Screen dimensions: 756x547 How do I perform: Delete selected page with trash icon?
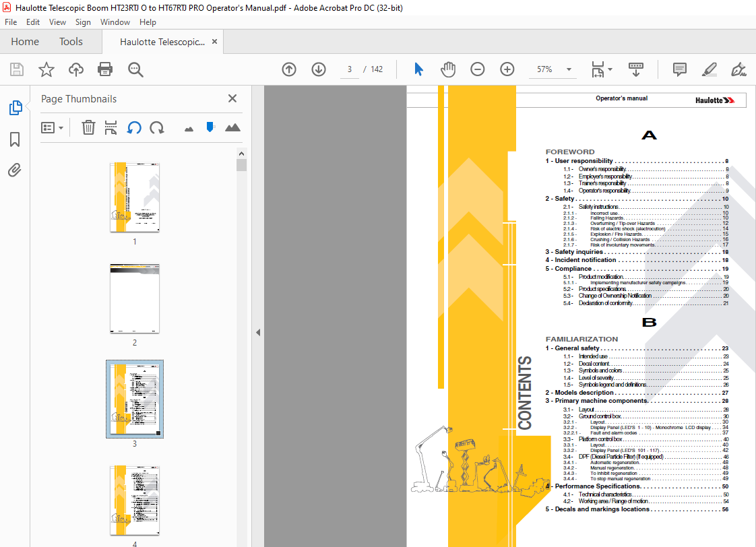click(88, 128)
